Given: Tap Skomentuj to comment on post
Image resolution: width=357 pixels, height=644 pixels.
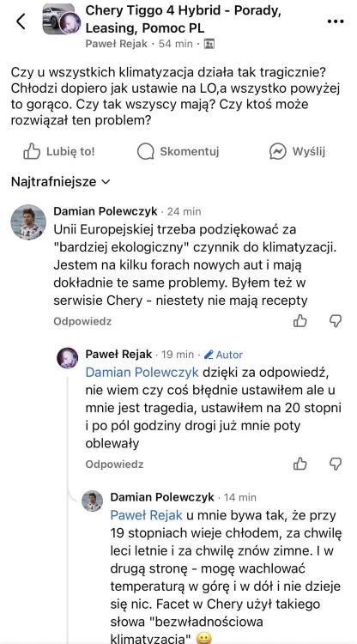Looking at the screenshot, I should [x=178, y=151].
